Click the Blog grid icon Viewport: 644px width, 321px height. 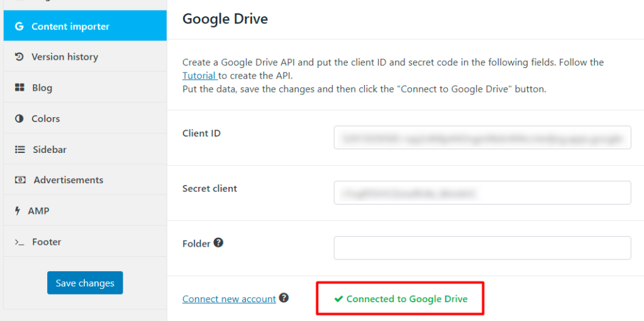19,87
